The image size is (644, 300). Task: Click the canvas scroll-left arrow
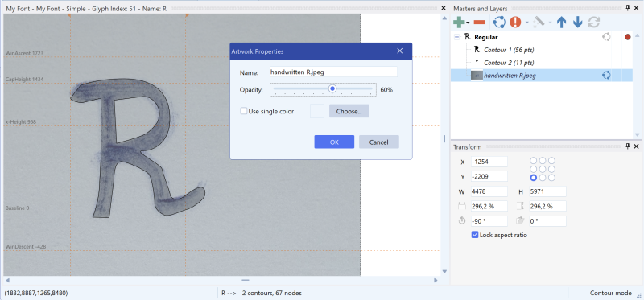[8, 281]
